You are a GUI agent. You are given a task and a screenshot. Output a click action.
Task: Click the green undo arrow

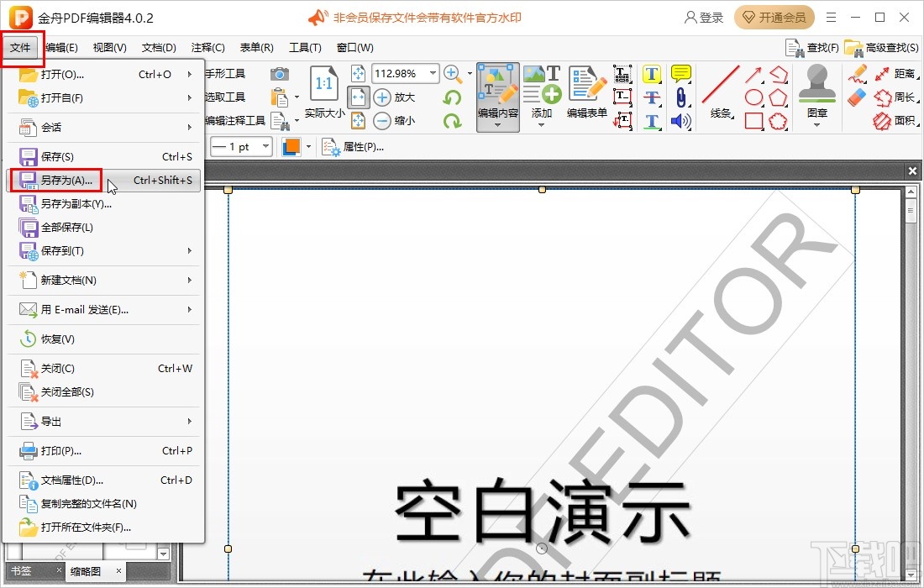click(452, 98)
